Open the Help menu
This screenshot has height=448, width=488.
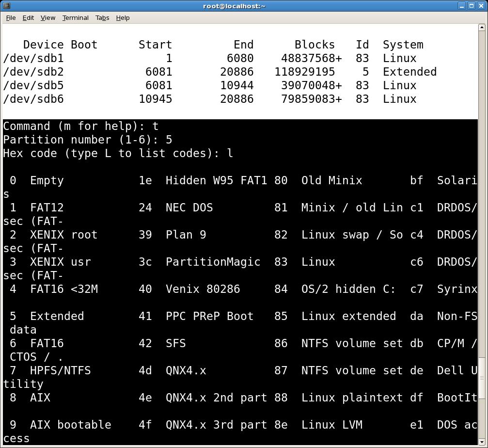pos(123,17)
